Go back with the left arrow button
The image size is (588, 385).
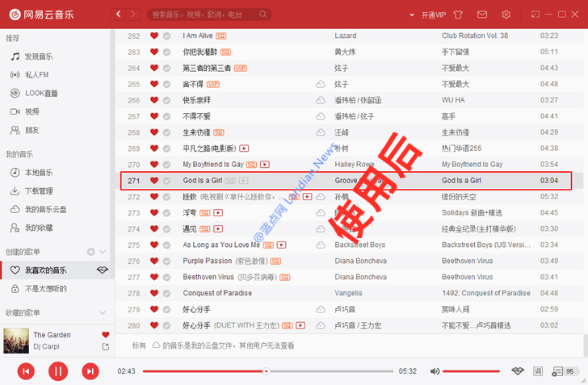tap(119, 15)
